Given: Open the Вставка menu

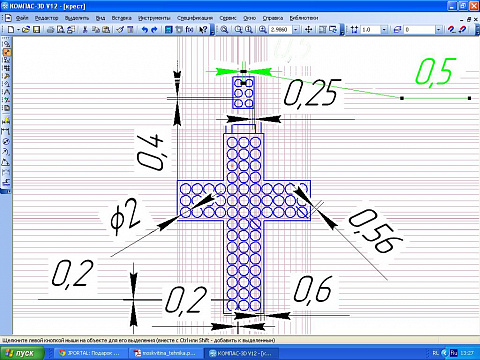Looking at the screenshot, I should pyautogui.click(x=121, y=18).
